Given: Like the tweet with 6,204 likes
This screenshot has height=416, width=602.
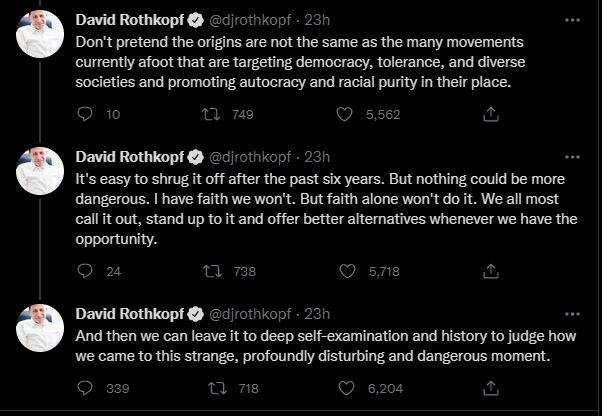Looking at the screenshot, I should click(344, 389).
